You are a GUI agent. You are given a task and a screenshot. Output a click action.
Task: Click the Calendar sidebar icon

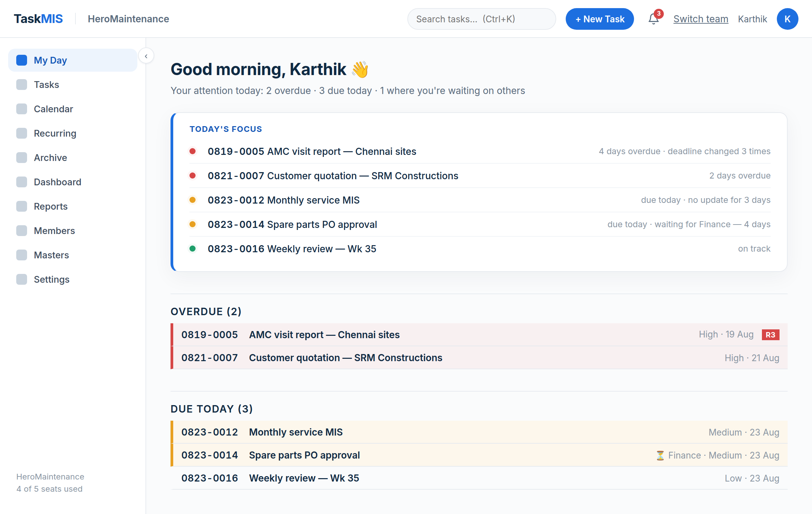tap(22, 109)
